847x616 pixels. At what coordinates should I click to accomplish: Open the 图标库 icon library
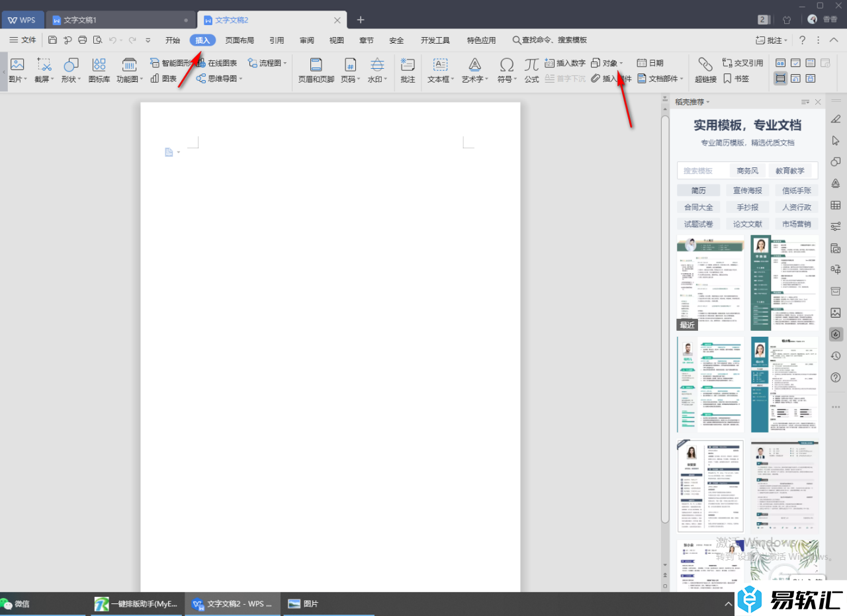[x=99, y=65]
